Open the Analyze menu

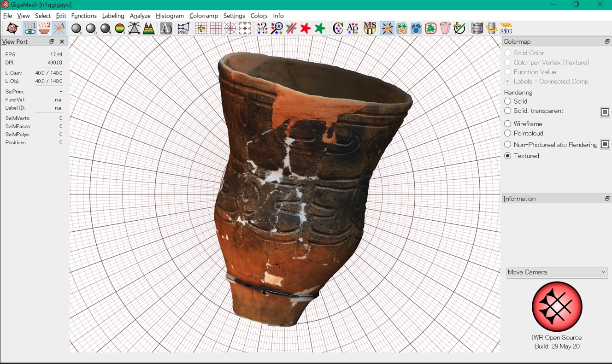coord(140,16)
